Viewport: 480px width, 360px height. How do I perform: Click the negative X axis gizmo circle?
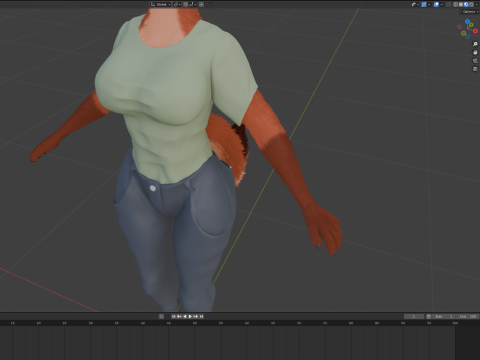pos(459,27)
